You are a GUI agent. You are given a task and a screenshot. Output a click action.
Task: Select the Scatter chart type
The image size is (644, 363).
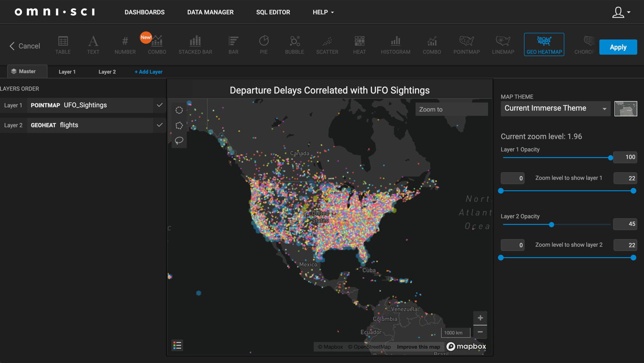point(327,45)
